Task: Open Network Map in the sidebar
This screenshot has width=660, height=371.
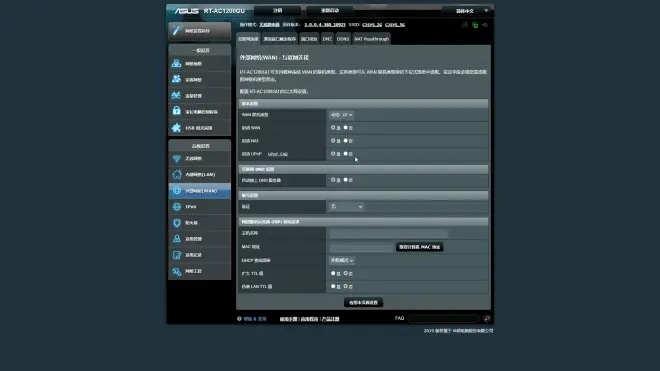Action: [x=200, y=64]
